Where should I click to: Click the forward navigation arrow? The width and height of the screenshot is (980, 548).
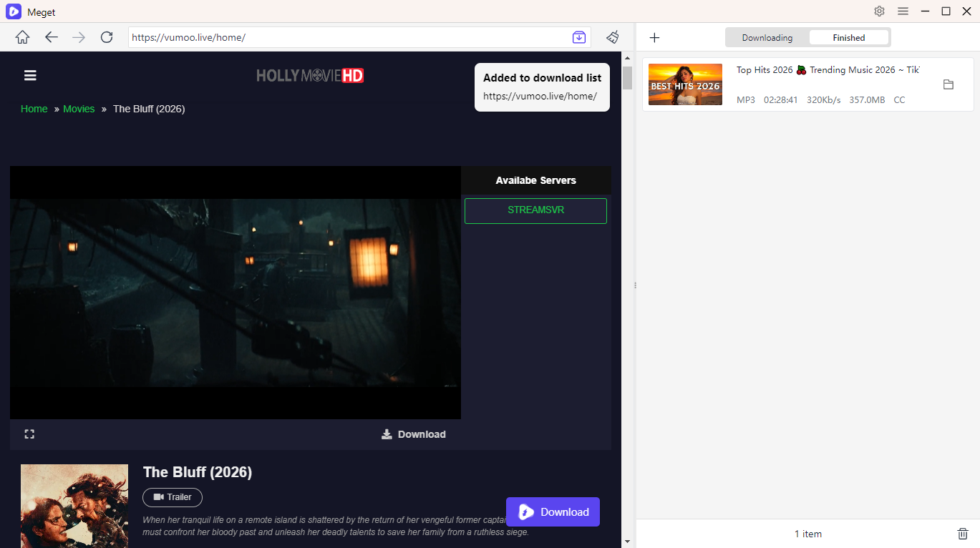click(79, 37)
